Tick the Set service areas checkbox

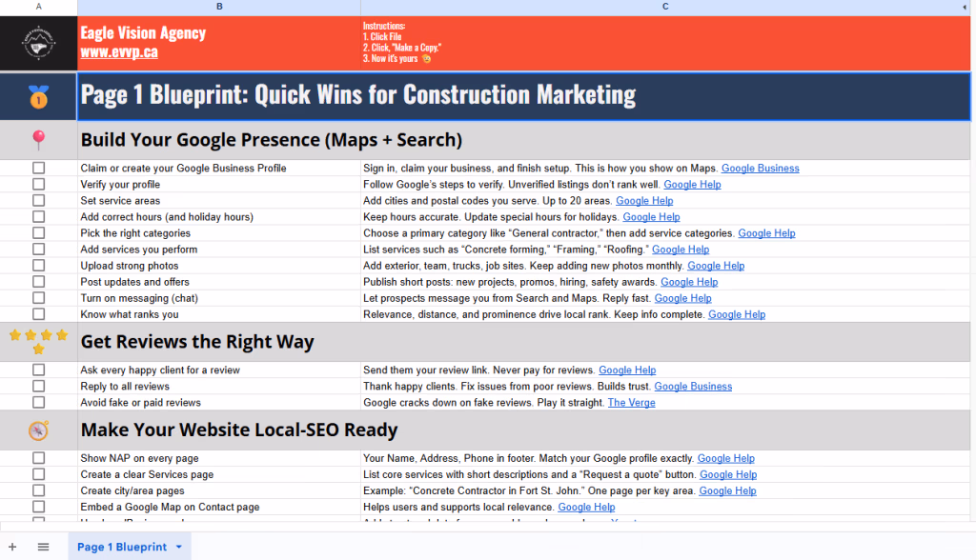pos(38,200)
